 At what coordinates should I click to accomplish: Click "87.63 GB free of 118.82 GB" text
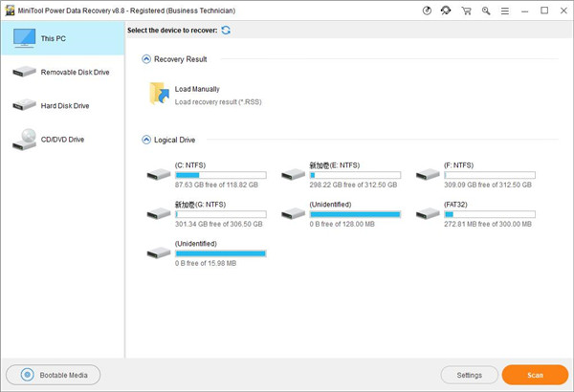(216, 185)
